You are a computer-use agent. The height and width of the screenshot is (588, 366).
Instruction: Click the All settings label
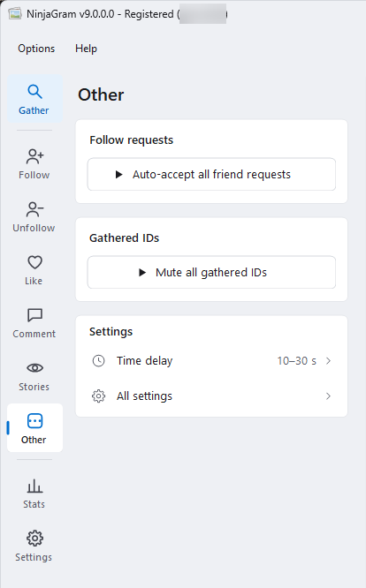pyautogui.click(x=144, y=396)
